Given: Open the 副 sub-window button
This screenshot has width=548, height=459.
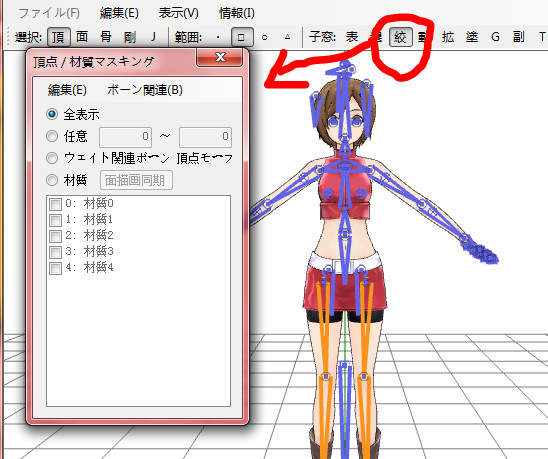Looking at the screenshot, I should click(519, 37).
